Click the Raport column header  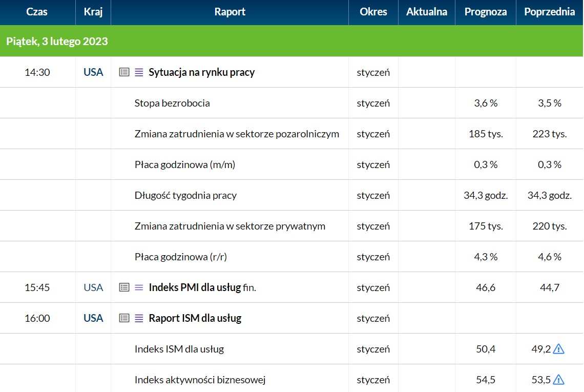230,12
